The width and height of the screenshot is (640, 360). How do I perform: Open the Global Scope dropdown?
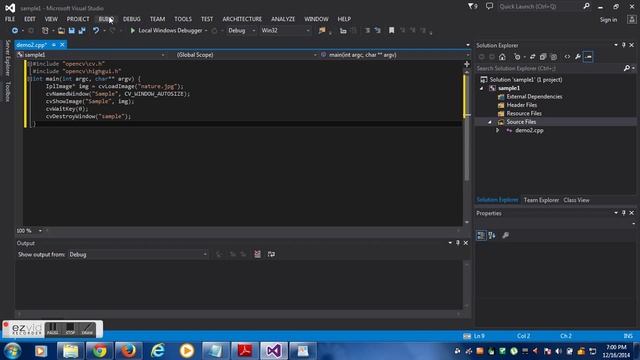click(x=246, y=55)
